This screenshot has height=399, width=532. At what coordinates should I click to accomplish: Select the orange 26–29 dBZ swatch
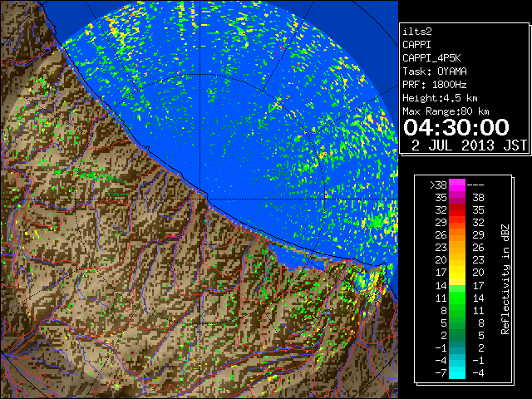pyautogui.click(x=457, y=235)
